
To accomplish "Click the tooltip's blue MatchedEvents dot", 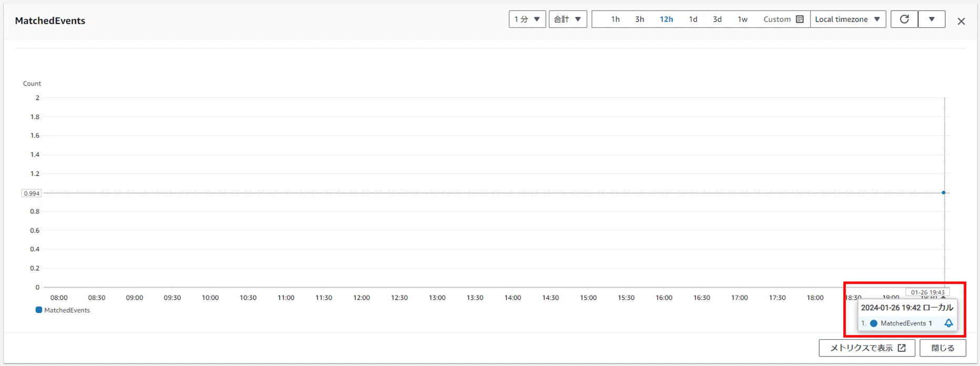I will click(874, 323).
